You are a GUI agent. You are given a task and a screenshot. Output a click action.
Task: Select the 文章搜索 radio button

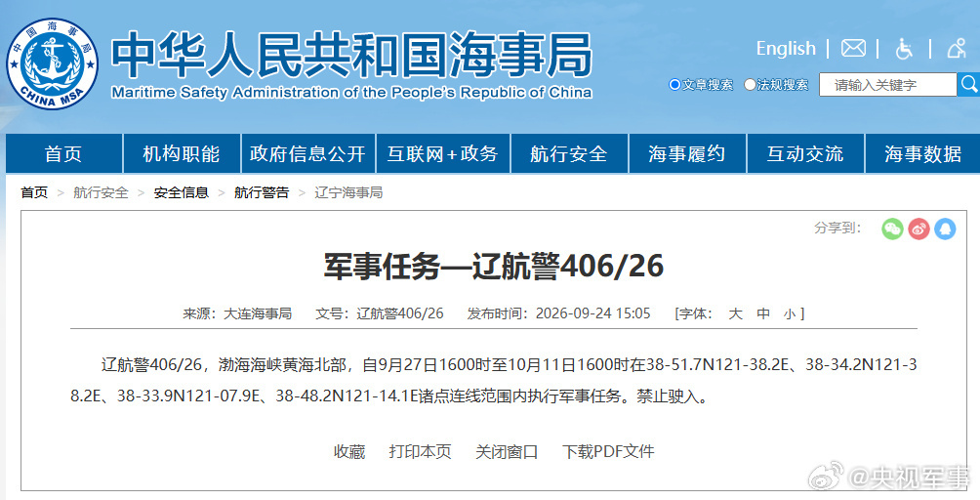[674, 84]
